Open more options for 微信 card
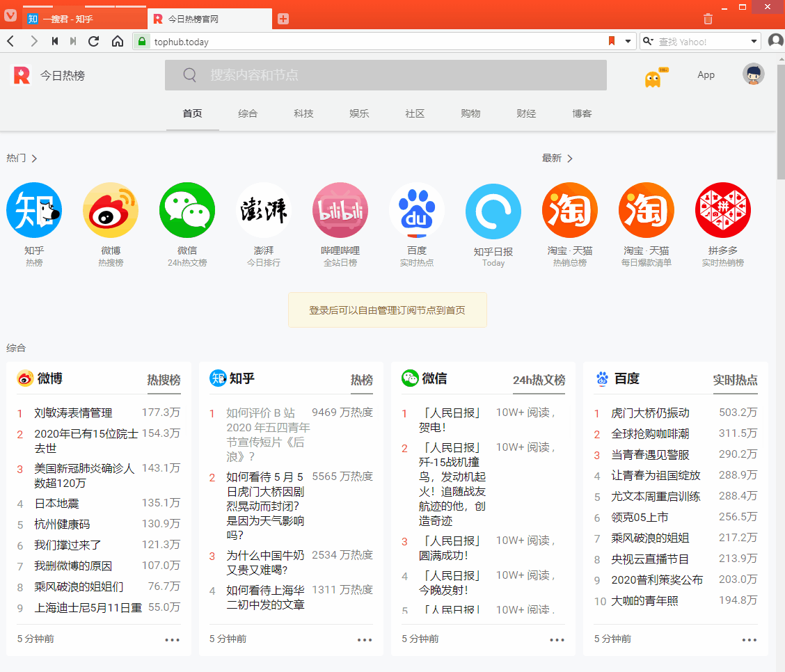This screenshot has width=785, height=672. (x=557, y=639)
